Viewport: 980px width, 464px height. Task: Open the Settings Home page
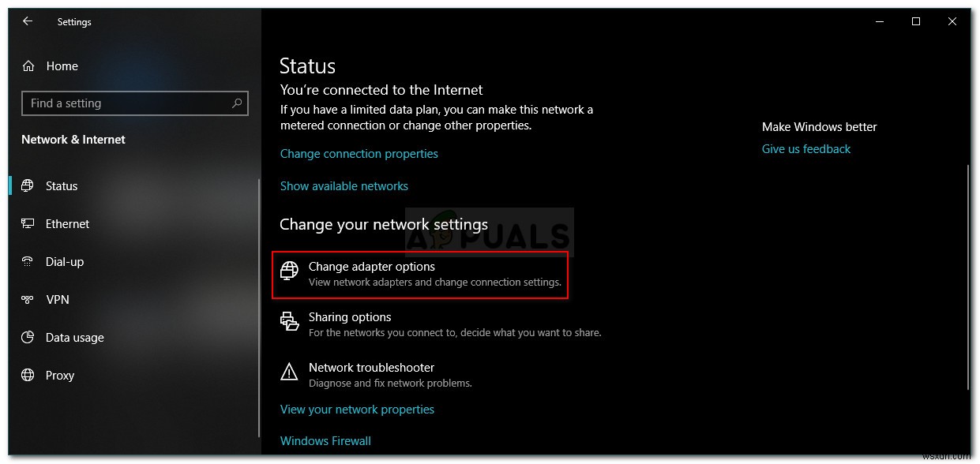pyautogui.click(x=62, y=65)
